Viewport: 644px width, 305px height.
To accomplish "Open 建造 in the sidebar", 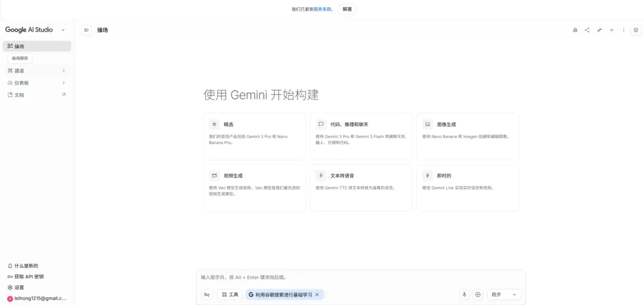I will click(37, 71).
